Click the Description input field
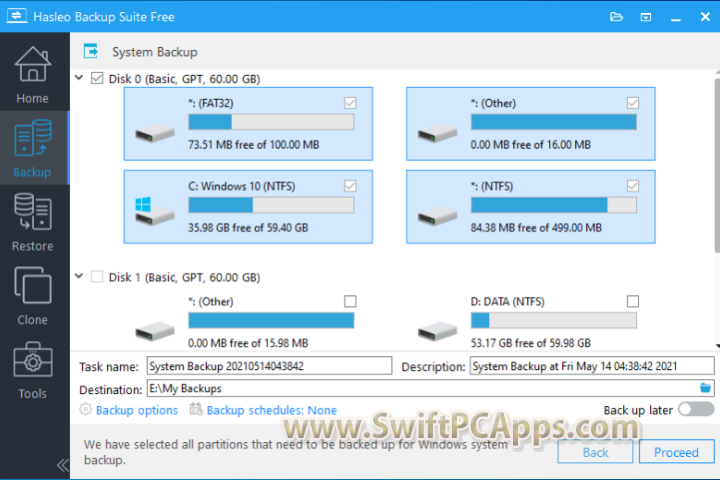 [x=592, y=366]
